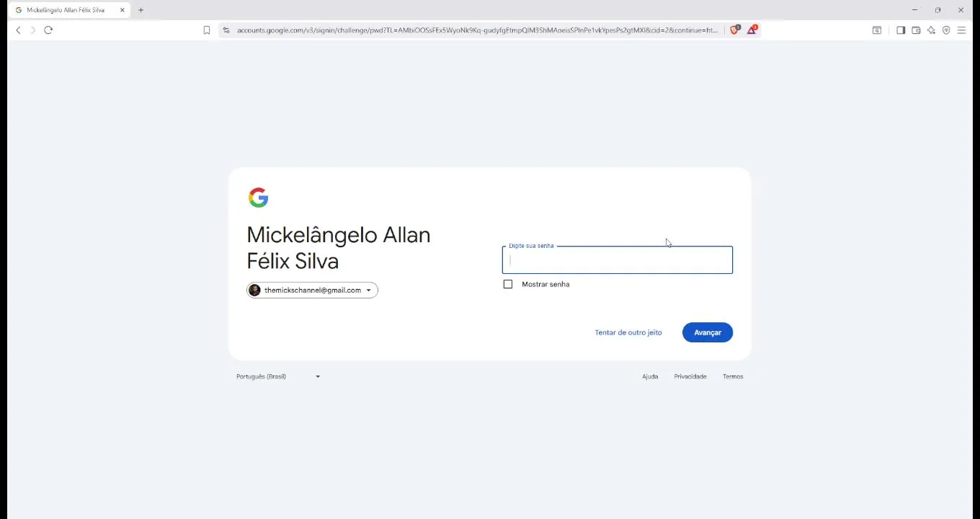
Task: Toggle the browser sidebar panel
Action: click(x=901, y=30)
